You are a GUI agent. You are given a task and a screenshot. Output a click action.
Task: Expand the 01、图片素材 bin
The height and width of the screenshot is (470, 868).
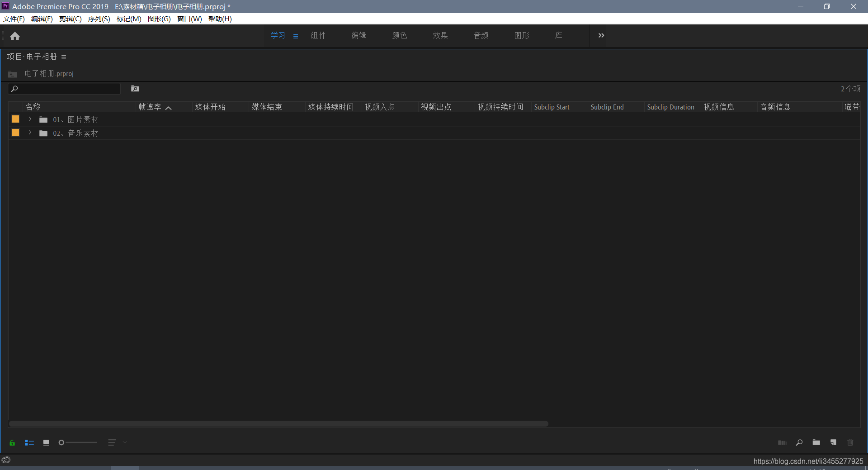(x=30, y=119)
